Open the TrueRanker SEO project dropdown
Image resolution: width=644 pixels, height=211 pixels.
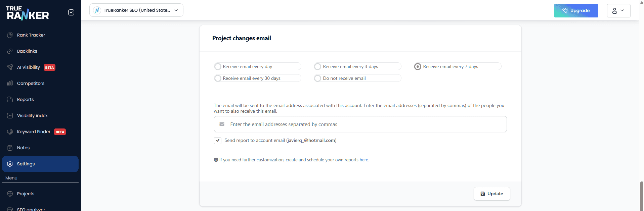136,10
